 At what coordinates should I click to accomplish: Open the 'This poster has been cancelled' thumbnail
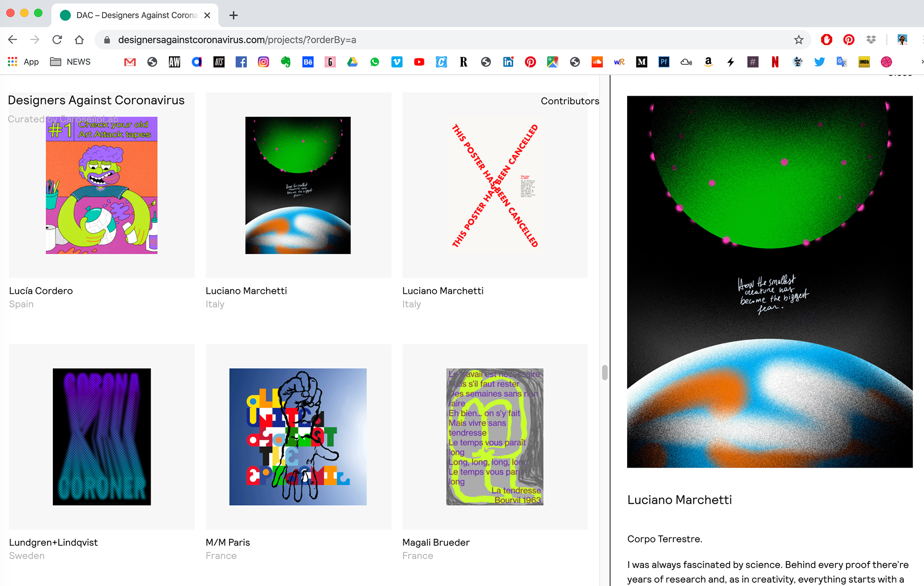coord(495,185)
